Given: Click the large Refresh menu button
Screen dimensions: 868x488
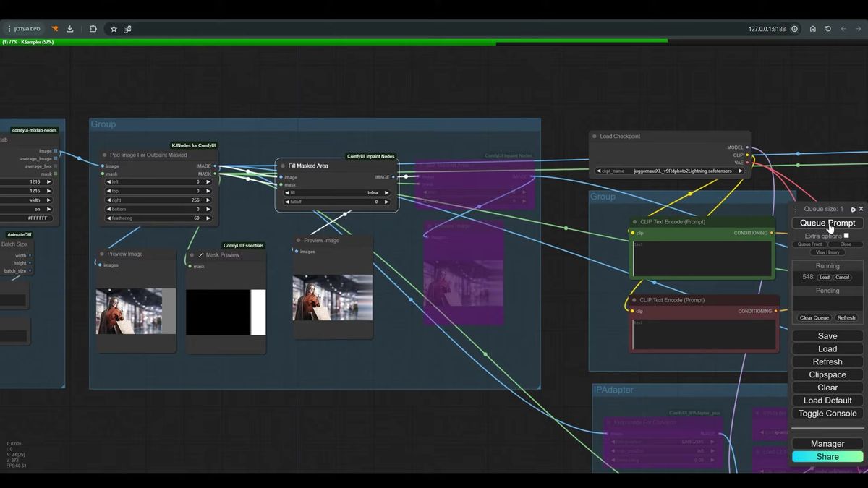Looking at the screenshot, I should coord(827,362).
